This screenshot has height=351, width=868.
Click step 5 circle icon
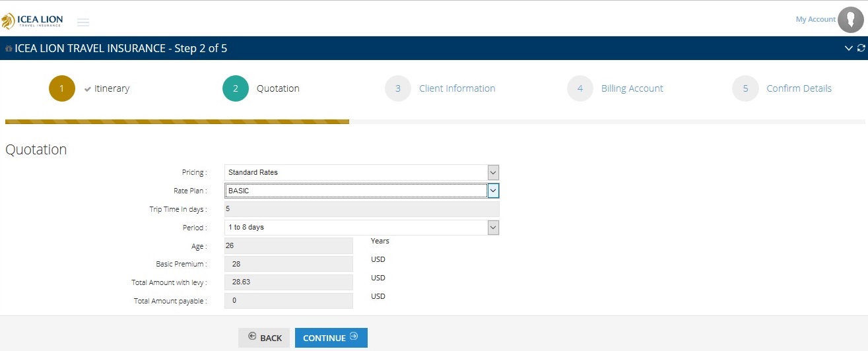pos(745,88)
